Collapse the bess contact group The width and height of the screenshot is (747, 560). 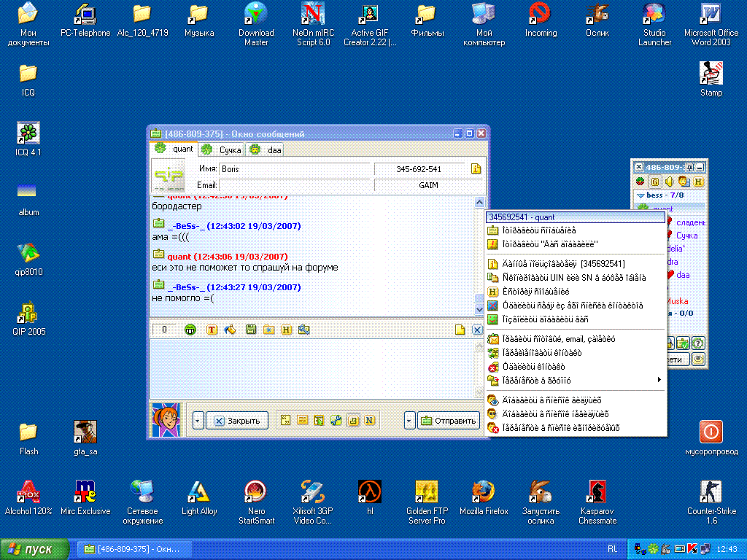(640, 195)
